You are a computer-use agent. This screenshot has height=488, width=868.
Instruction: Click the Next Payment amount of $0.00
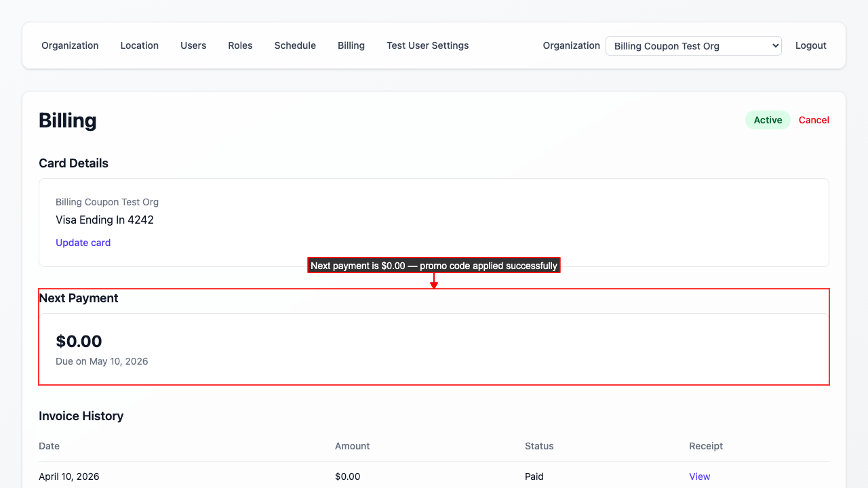pos(79,341)
